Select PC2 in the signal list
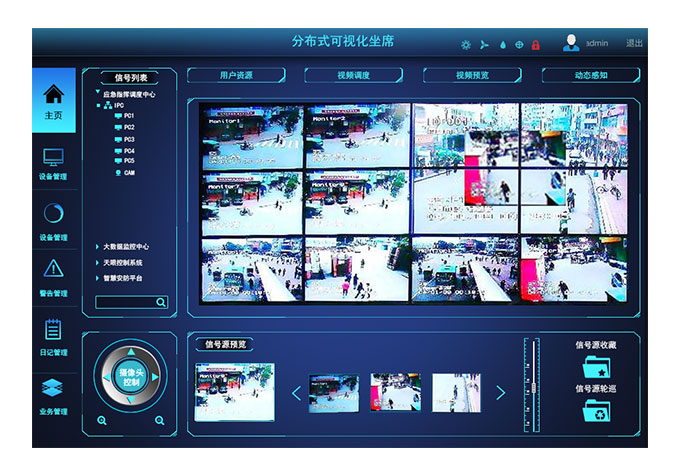680x475 pixels. (124, 127)
